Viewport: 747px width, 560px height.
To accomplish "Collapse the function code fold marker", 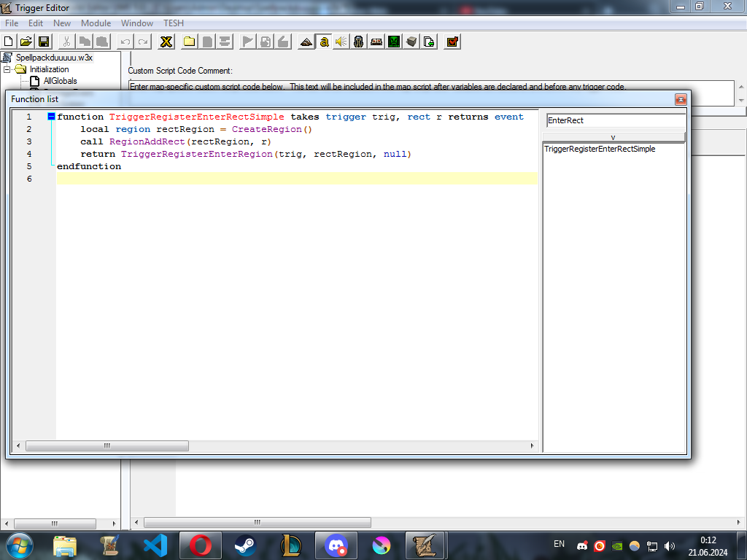I will point(51,117).
